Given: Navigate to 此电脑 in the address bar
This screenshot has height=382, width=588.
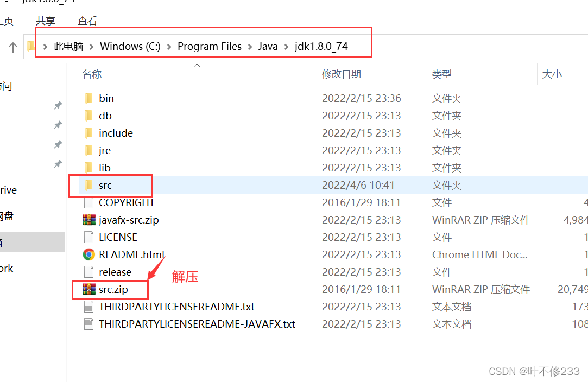Looking at the screenshot, I should pos(68,47).
